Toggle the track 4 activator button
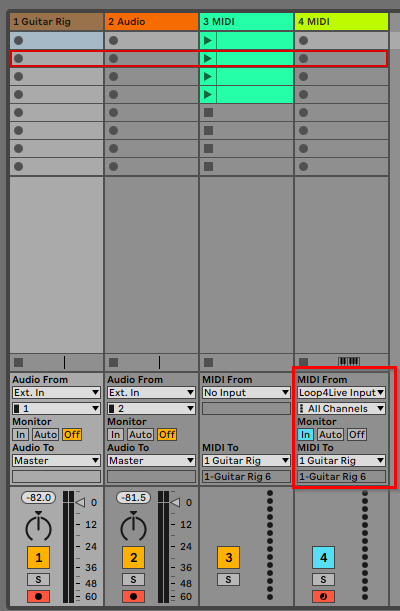Screen dimensions: 400x611 (x=323, y=558)
